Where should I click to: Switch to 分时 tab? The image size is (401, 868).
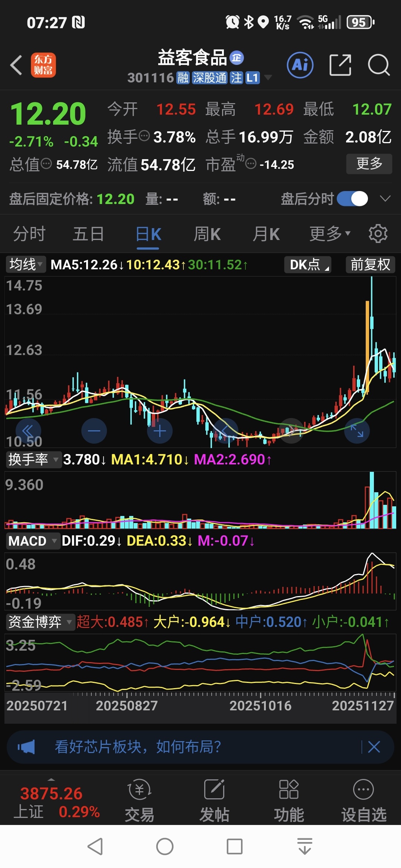(29, 234)
